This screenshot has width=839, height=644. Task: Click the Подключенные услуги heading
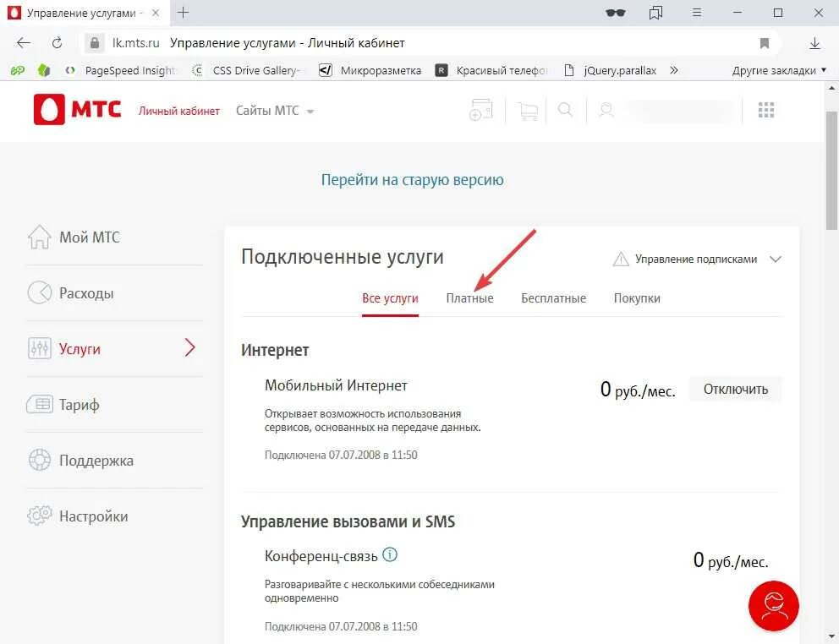click(x=343, y=257)
